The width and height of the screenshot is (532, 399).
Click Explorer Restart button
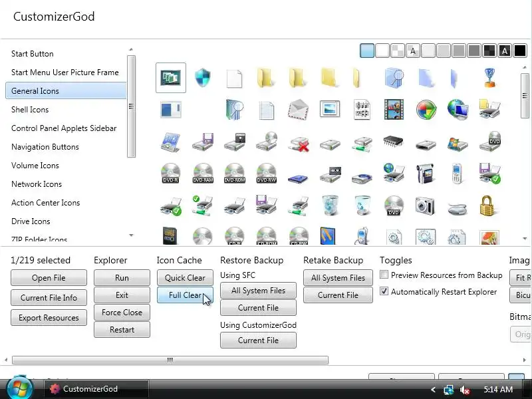[122, 329]
